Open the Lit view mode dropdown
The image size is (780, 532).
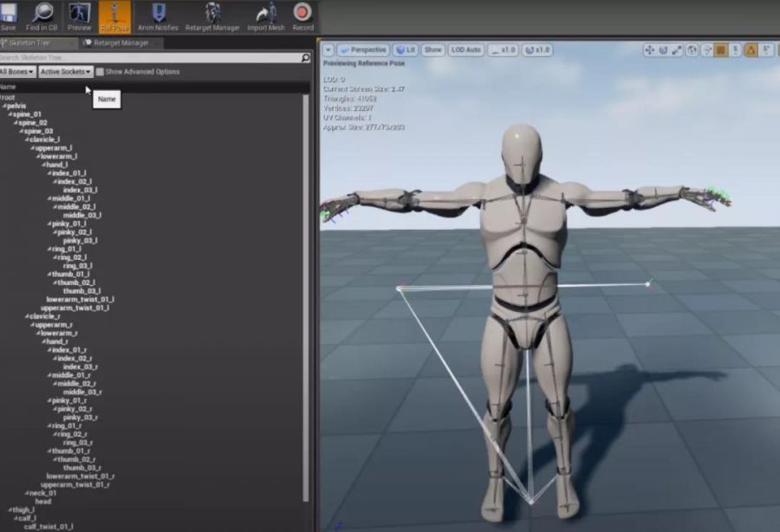click(406, 50)
